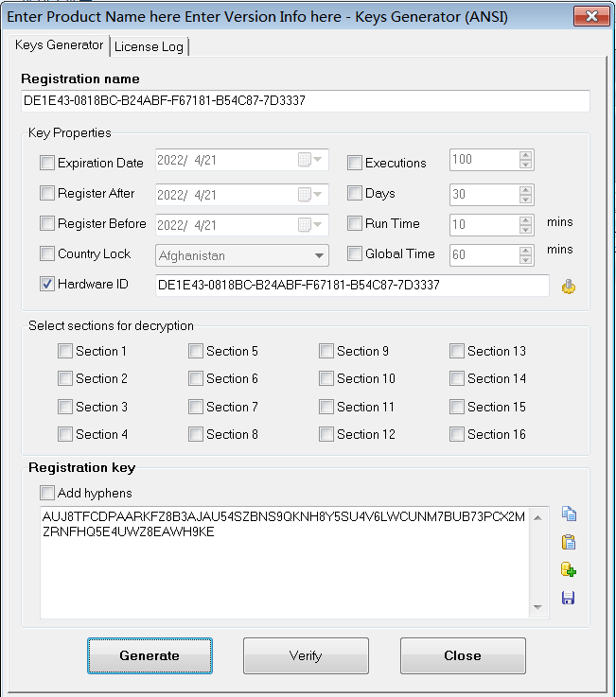Click the add-to-database icon with green plus
Viewport: 616px width, 697px height.
569,569
